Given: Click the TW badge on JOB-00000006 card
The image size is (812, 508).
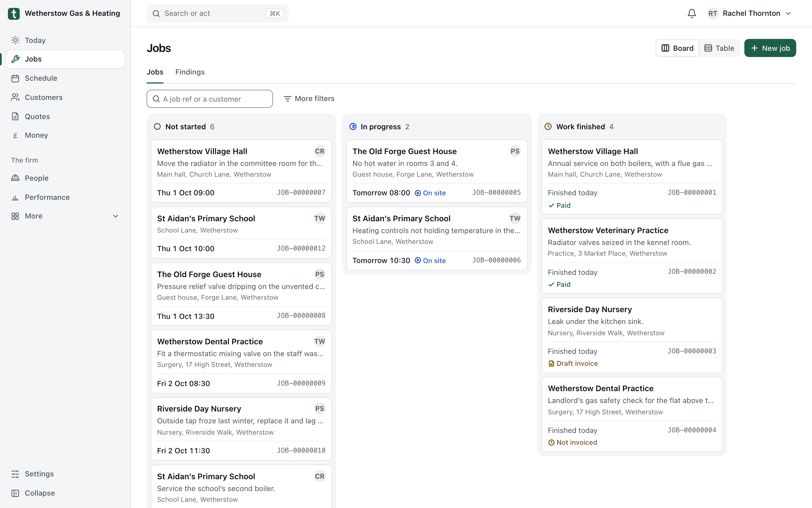Looking at the screenshot, I should 515,218.
